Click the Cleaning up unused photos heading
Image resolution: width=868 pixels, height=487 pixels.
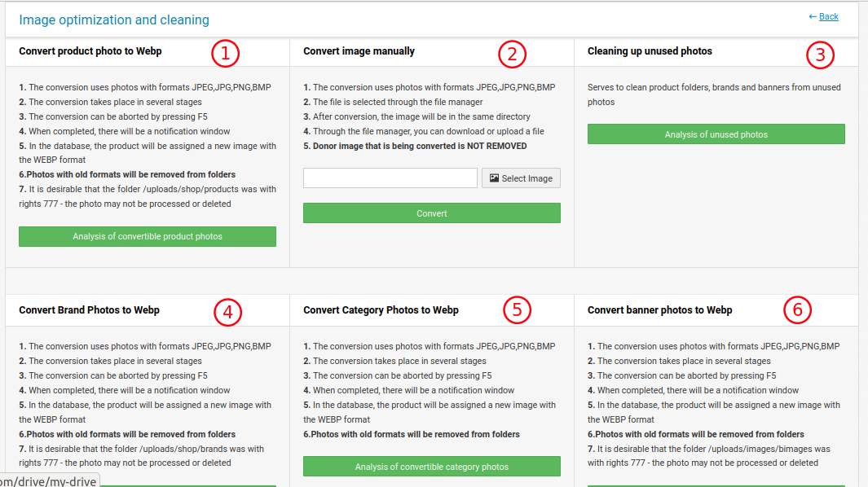pos(650,51)
